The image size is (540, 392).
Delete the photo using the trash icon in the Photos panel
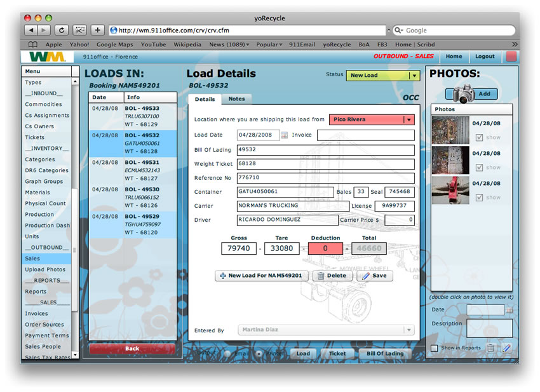click(490, 348)
